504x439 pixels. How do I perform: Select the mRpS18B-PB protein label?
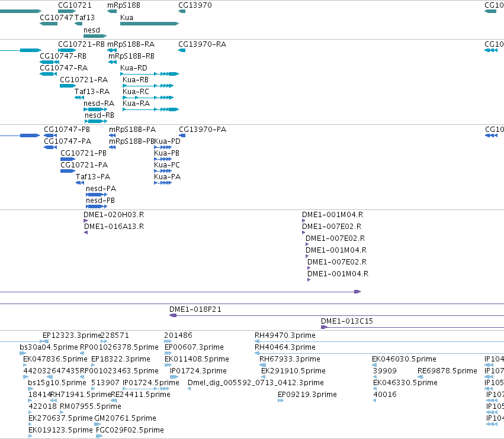131,141
